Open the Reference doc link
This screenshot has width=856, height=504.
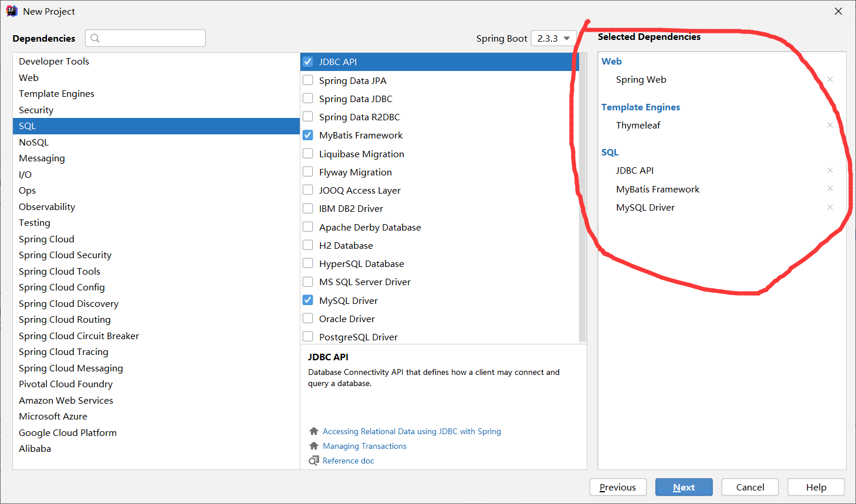click(349, 461)
